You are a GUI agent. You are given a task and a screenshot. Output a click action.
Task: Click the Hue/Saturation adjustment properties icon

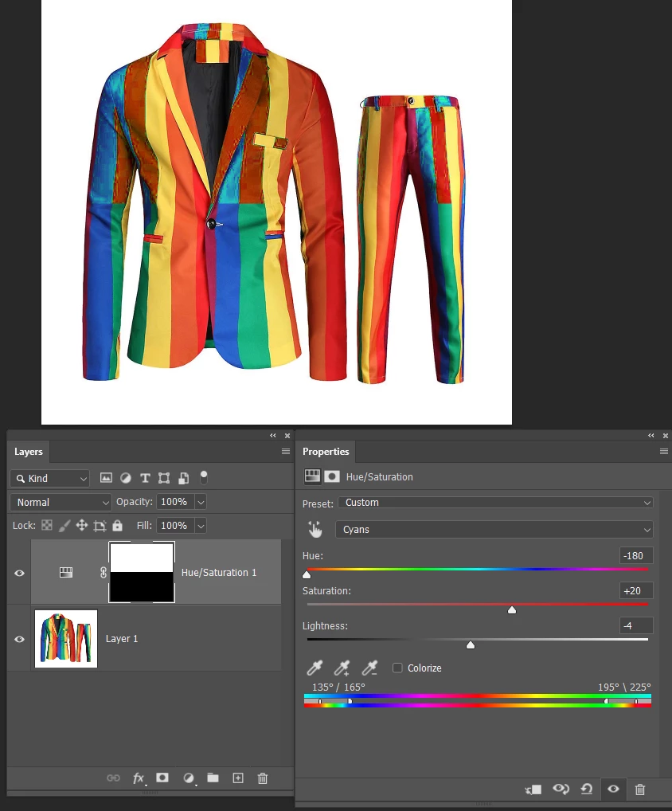pyautogui.click(x=312, y=476)
